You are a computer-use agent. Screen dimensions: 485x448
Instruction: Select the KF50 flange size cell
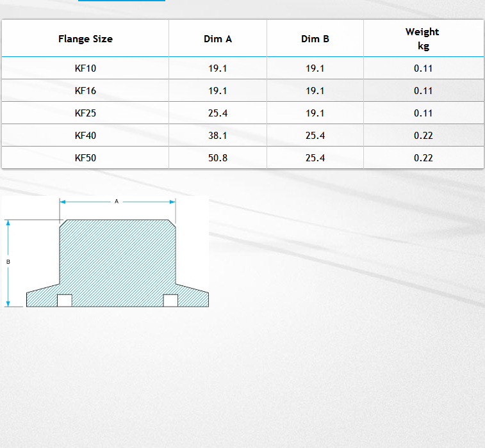click(x=85, y=157)
